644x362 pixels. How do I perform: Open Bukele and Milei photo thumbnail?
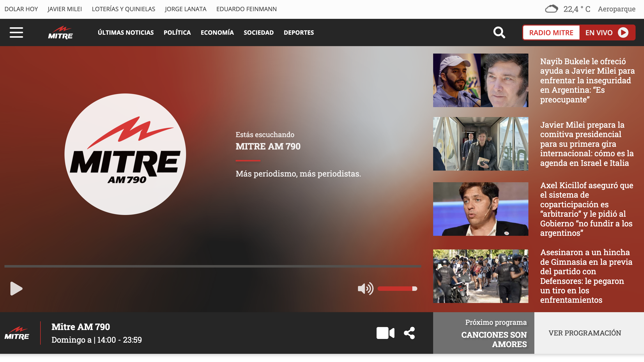(x=481, y=80)
